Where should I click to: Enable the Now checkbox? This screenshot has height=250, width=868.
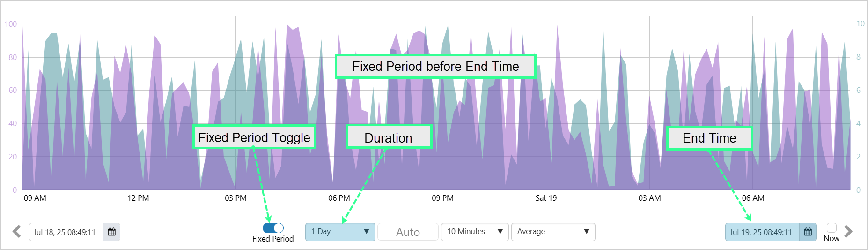tap(831, 227)
